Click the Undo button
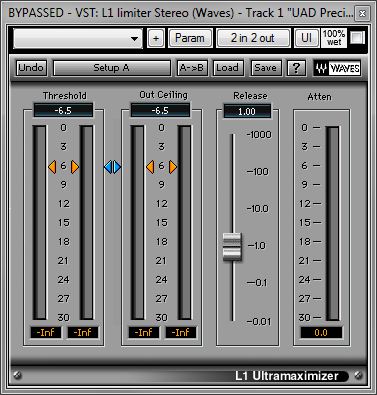377x395 pixels. pos(31,68)
